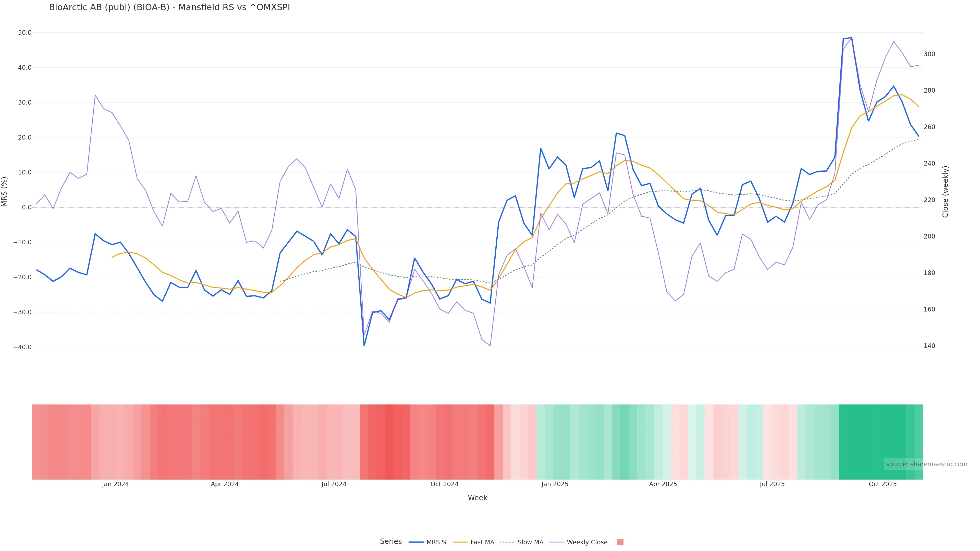The width and height of the screenshot is (980, 551).
Task: Click the blue MRS % legend line marker
Action: 416,542
